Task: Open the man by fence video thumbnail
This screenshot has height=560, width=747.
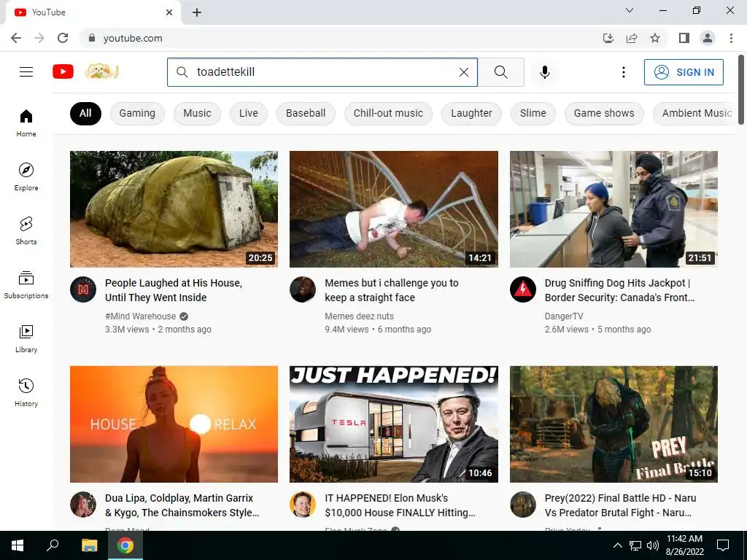Action: tap(393, 209)
